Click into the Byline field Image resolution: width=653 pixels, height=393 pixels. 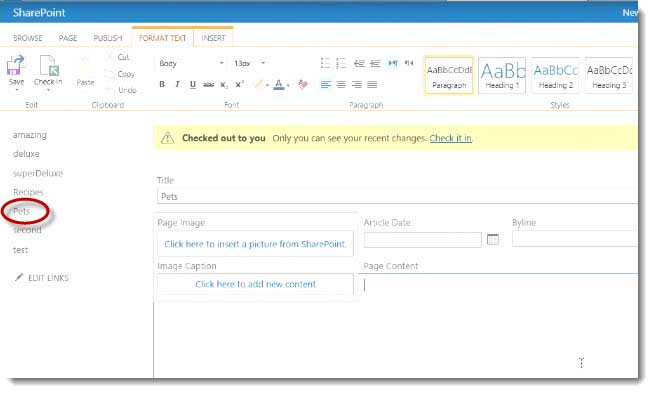pos(574,239)
